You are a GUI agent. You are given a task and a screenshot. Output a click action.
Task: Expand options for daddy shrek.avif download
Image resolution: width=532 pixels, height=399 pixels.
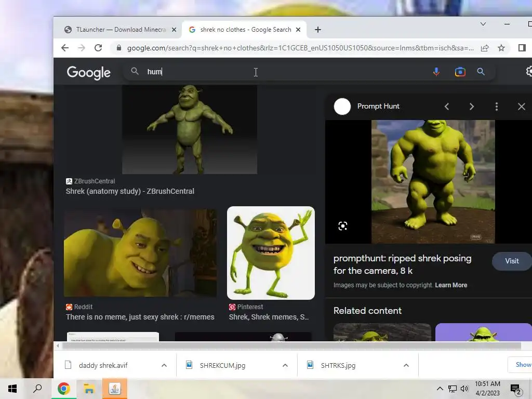[164, 365]
